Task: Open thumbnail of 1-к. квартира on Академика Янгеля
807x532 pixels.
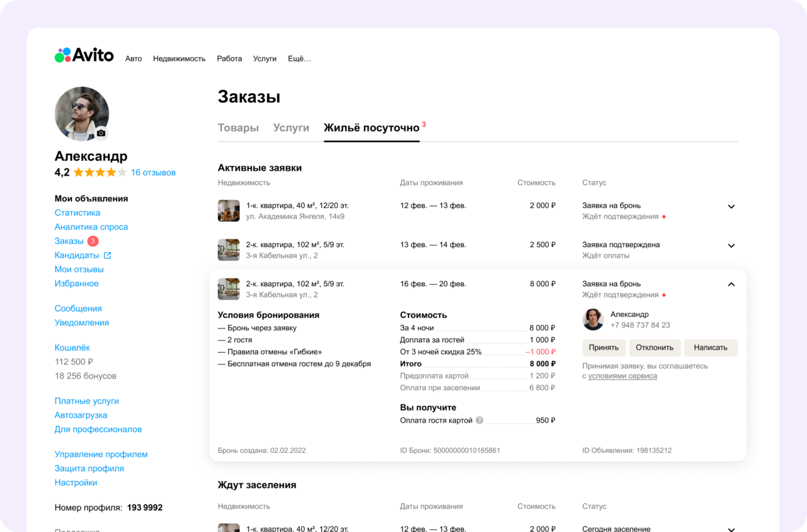Action: (x=228, y=210)
